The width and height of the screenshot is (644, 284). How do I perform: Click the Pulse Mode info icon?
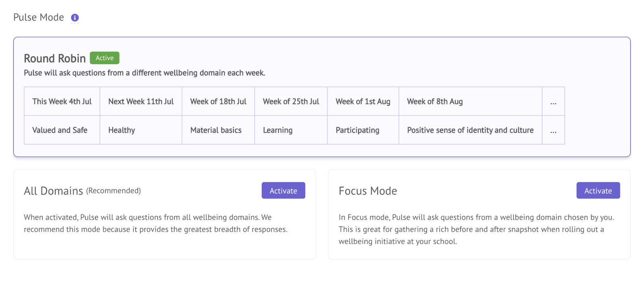click(x=75, y=18)
